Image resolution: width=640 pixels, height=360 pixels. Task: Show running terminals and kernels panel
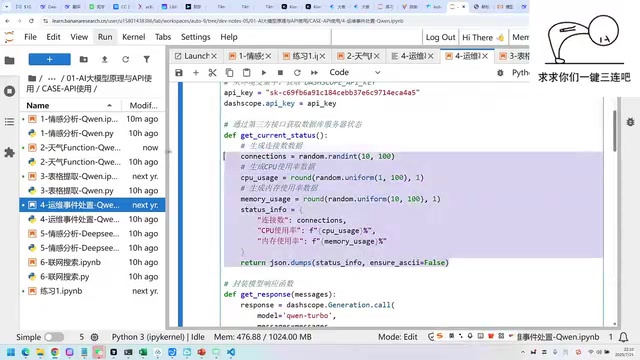[x=9, y=91]
